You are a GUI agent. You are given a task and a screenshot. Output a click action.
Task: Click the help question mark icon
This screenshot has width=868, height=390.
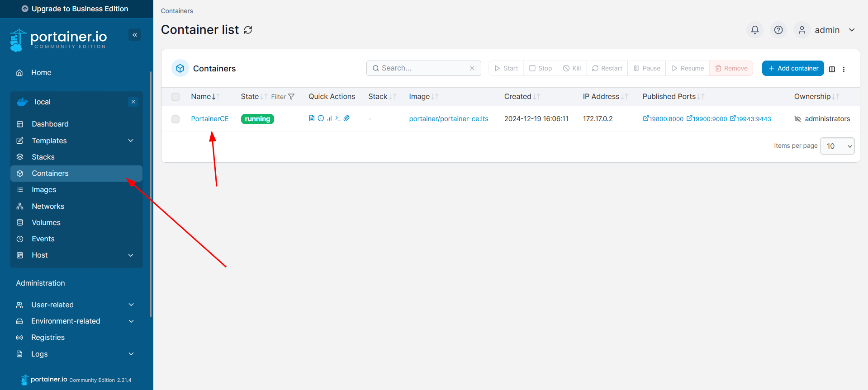click(x=778, y=30)
